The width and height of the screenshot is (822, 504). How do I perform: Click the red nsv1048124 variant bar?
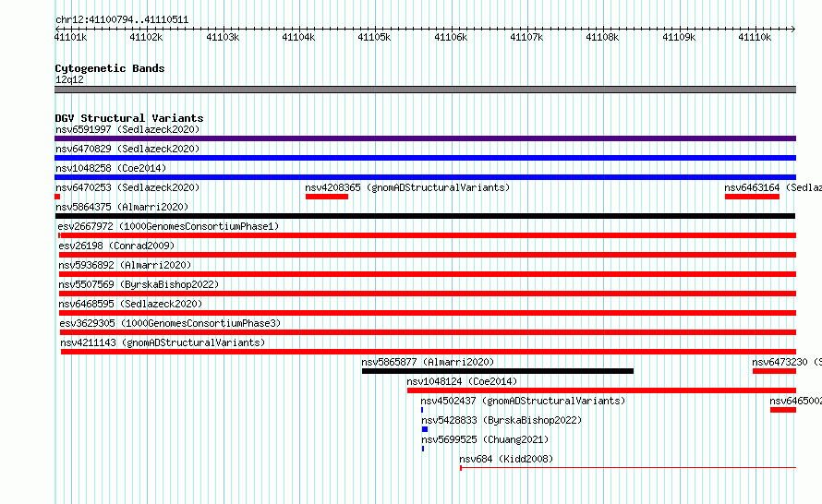tap(602, 390)
